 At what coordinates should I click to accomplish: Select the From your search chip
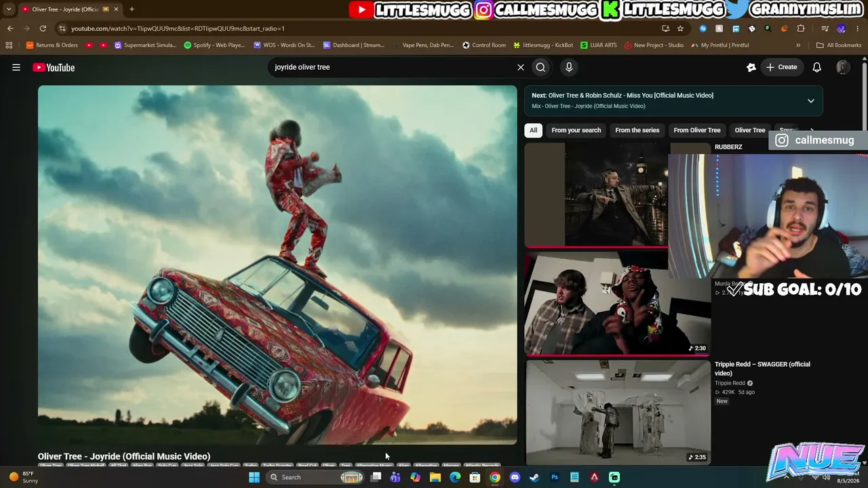click(576, 130)
